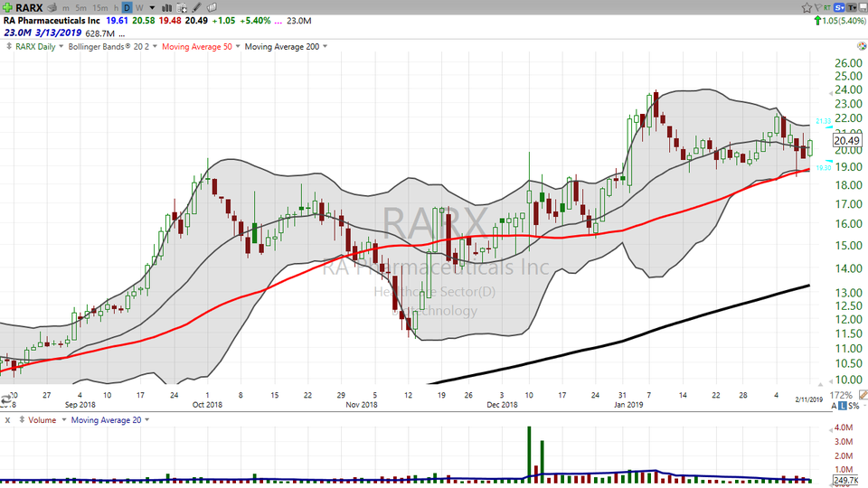Click the 172% zoom scale value
Image resolution: width=868 pixels, height=488 pixels.
pos(841,395)
